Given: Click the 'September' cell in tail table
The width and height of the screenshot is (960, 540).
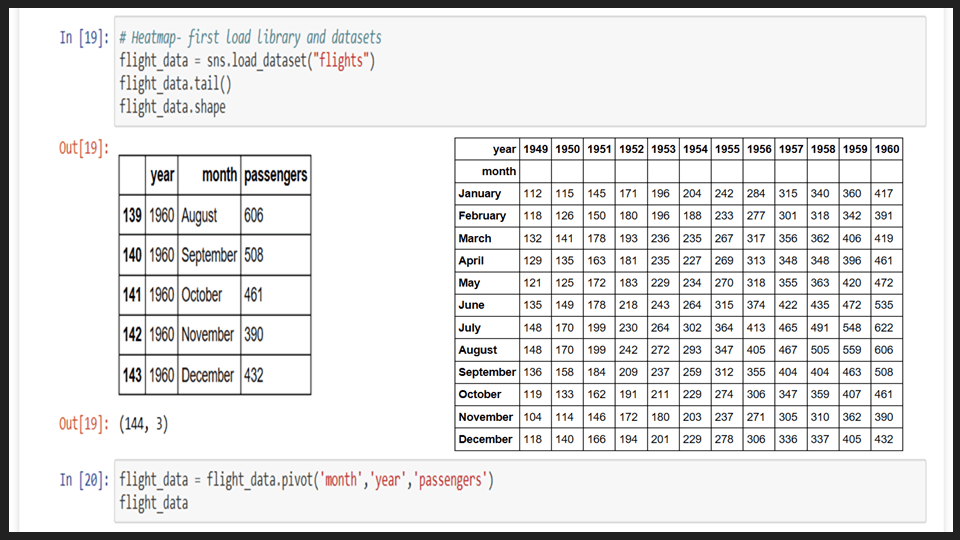Looking at the screenshot, I should click(x=209, y=255).
